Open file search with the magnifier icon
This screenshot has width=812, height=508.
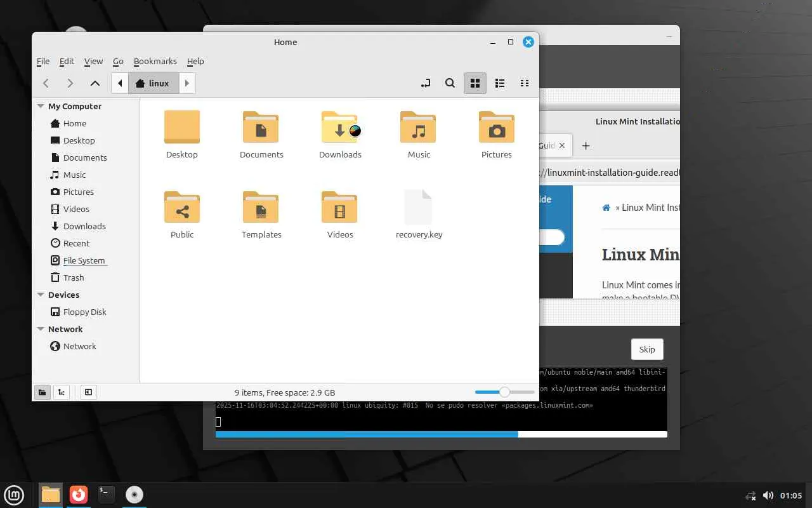pos(450,83)
